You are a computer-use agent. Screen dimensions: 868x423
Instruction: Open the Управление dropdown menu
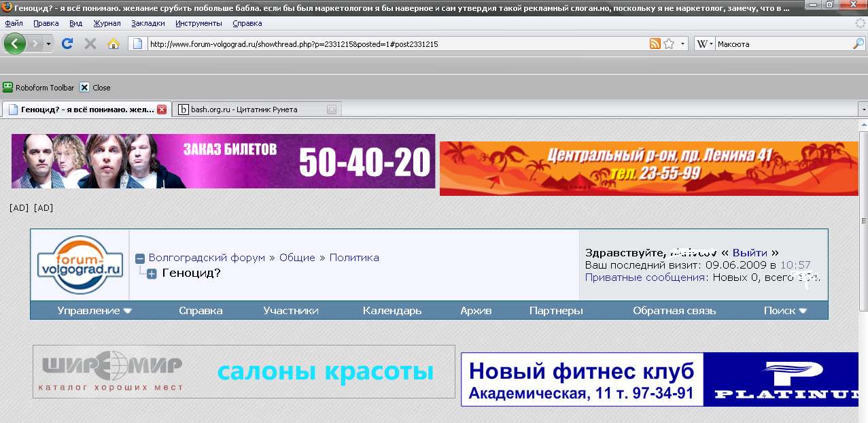(94, 311)
